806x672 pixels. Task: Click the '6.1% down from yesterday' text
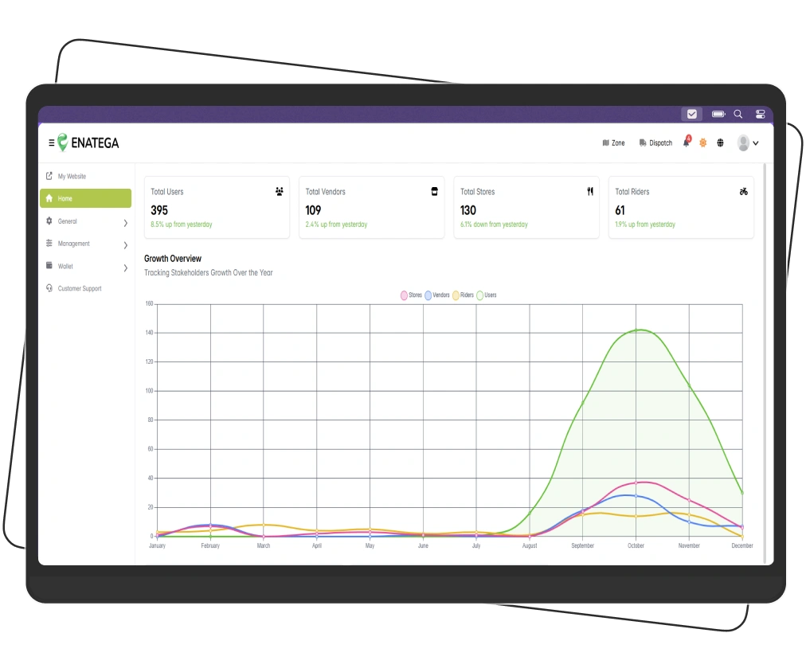494,225
